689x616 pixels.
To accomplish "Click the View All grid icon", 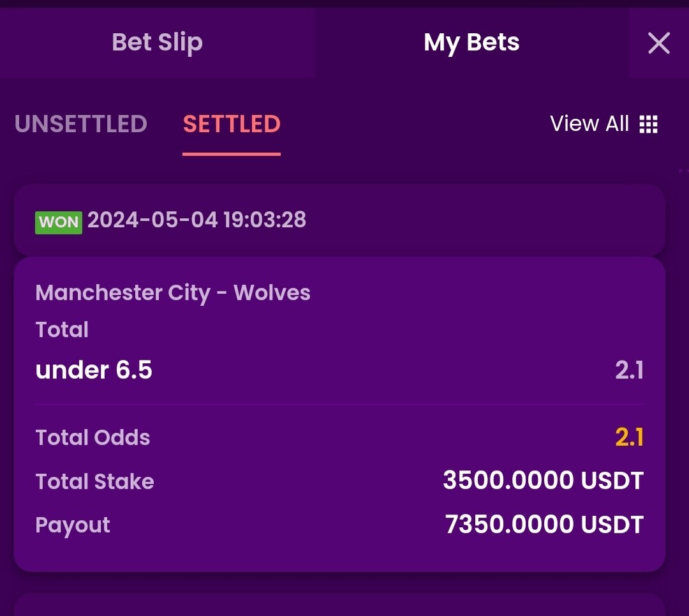I will point(649,124).
